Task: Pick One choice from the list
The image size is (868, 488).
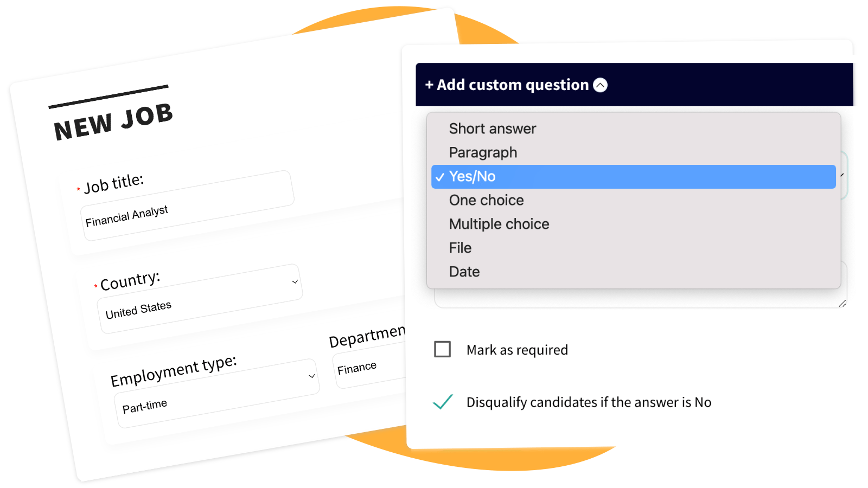Action: pyautogui.click(x=486, y=201)
